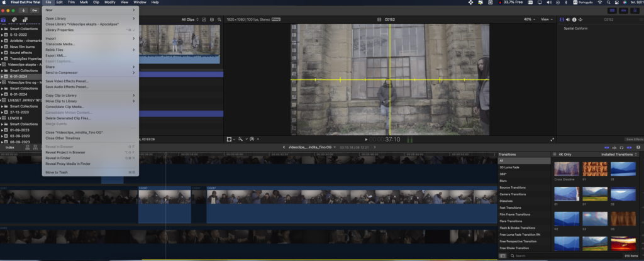The width and height of the screenshot is (644, 261).
Task: Choose Move to Trash menu item
Action: point(56,172)
